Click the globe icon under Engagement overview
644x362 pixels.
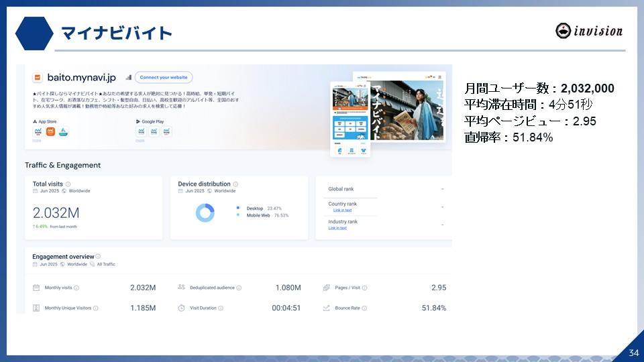coord(62,264)
